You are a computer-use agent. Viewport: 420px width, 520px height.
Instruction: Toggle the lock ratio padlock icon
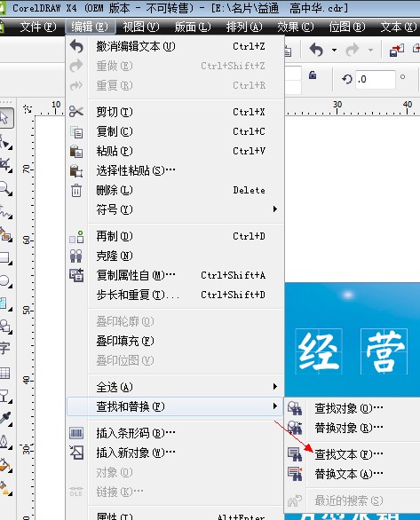[313, 75]
